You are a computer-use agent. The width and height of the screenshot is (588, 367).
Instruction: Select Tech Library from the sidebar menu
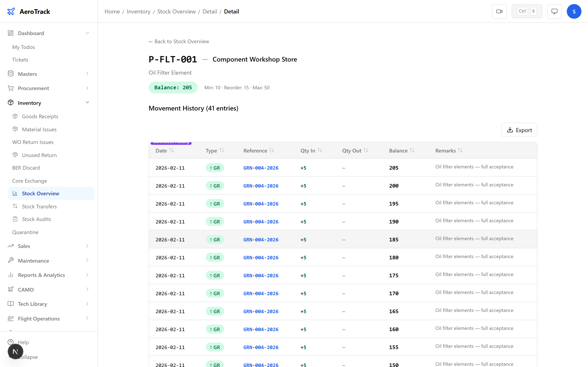point(32,304)
